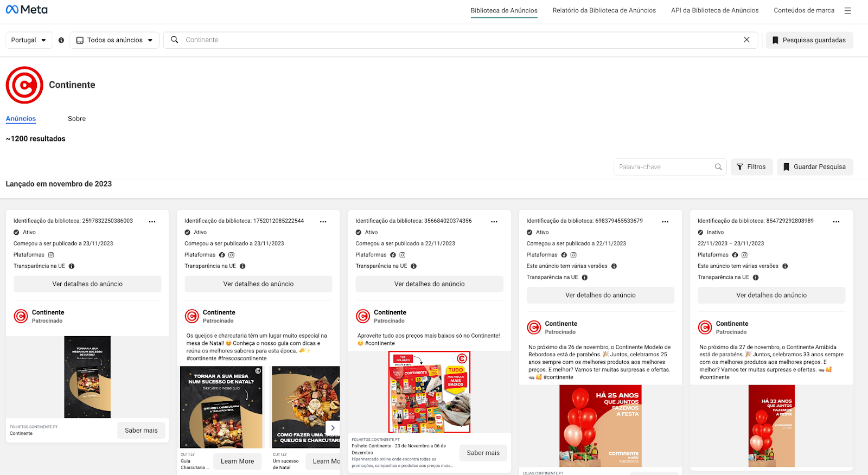View ad details for ad 356684020374356

429,284
